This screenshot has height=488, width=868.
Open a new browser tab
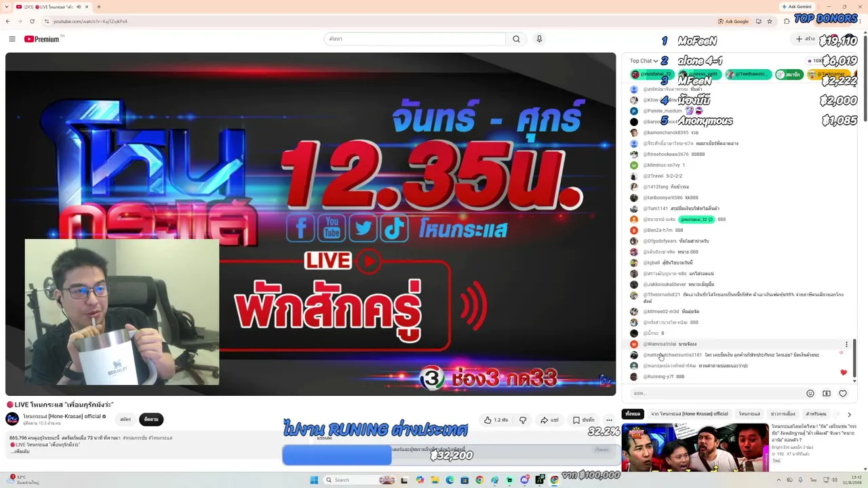99,7
